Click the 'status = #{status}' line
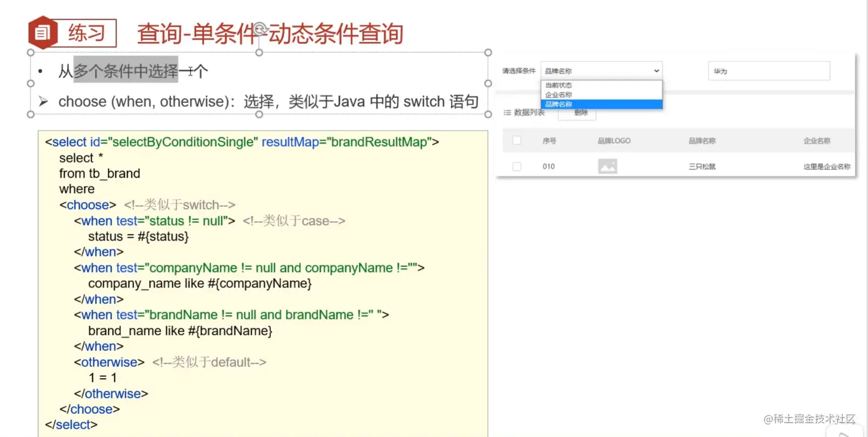This screenshot has height=437, width=868. click(x=138, y=236)
